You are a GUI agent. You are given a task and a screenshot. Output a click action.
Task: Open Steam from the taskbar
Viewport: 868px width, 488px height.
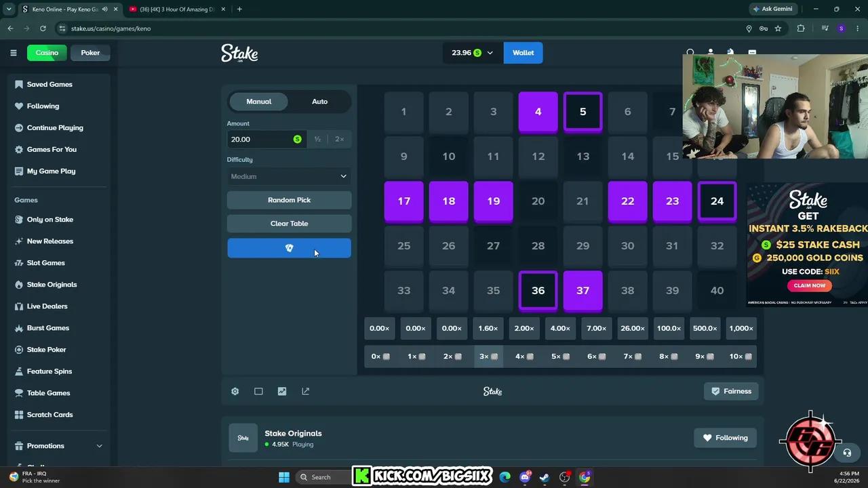tap(545, 477)
